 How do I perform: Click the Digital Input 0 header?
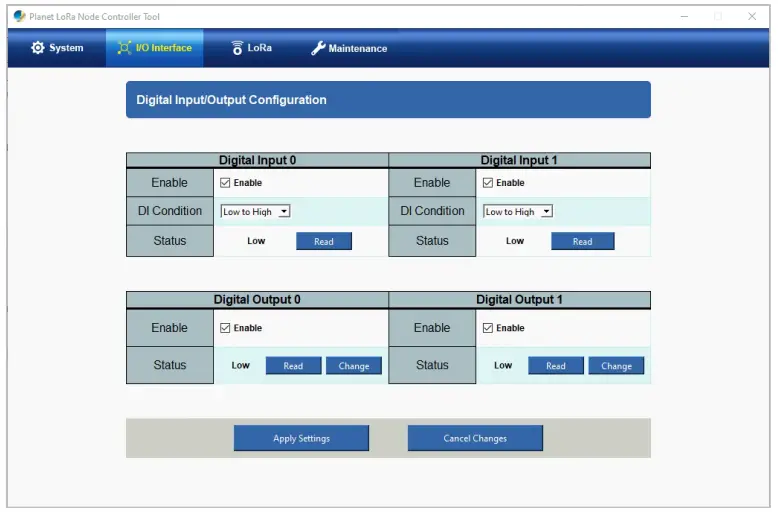click(257, 160)
